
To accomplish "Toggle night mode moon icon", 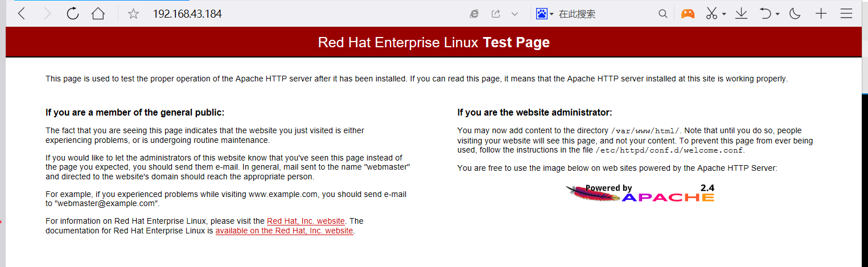I will coord(795,14).
